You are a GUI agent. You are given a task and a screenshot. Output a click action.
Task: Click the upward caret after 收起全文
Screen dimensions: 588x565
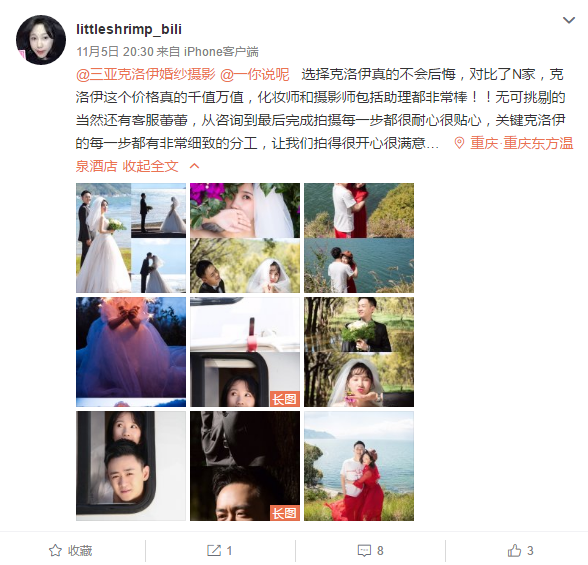click(194, 166)
